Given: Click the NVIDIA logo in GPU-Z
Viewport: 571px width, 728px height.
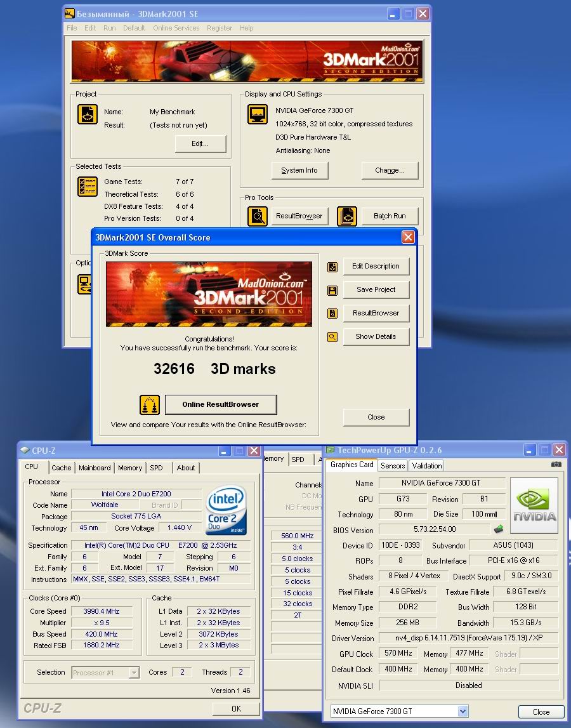Looking at the screenshot, I should (534, 506).
